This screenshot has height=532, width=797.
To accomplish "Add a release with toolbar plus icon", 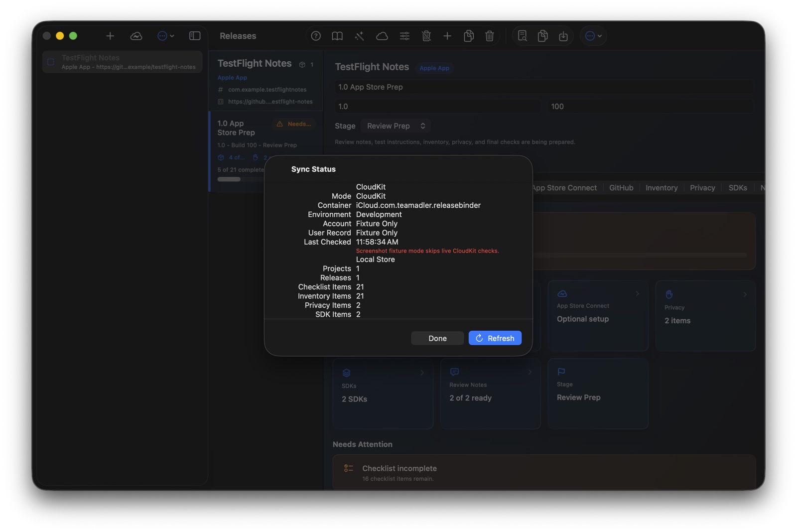I will point(447,36).
